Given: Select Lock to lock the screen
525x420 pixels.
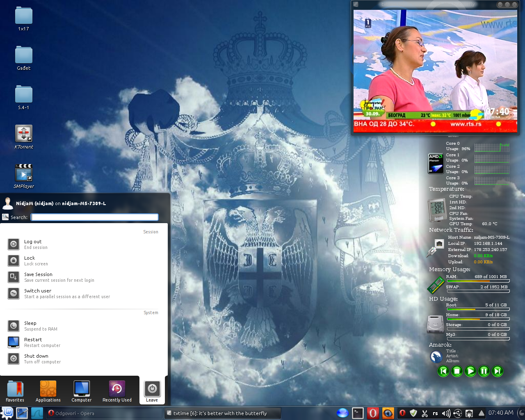Looking at the screenshot, I should coord(84,261).
